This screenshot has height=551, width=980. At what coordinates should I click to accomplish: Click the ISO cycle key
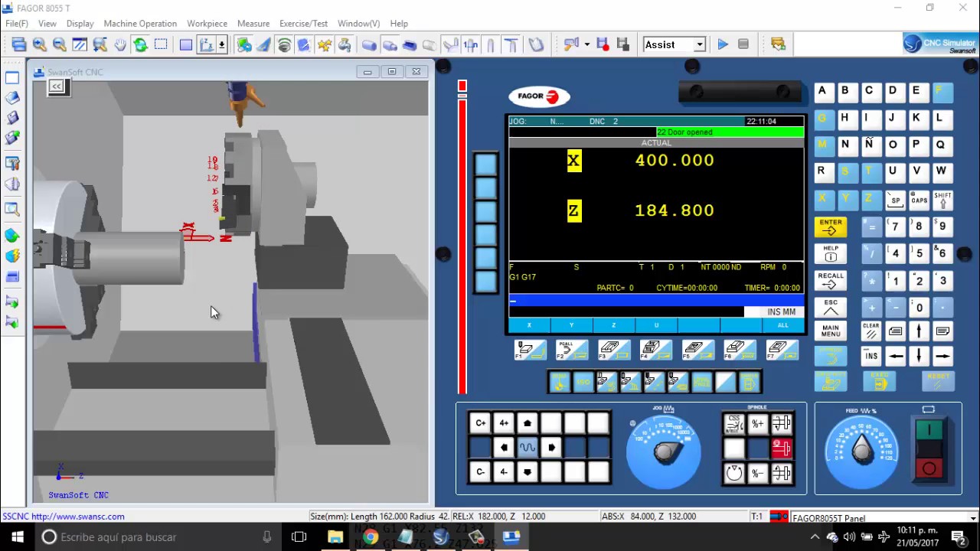(x=583, y=381)
